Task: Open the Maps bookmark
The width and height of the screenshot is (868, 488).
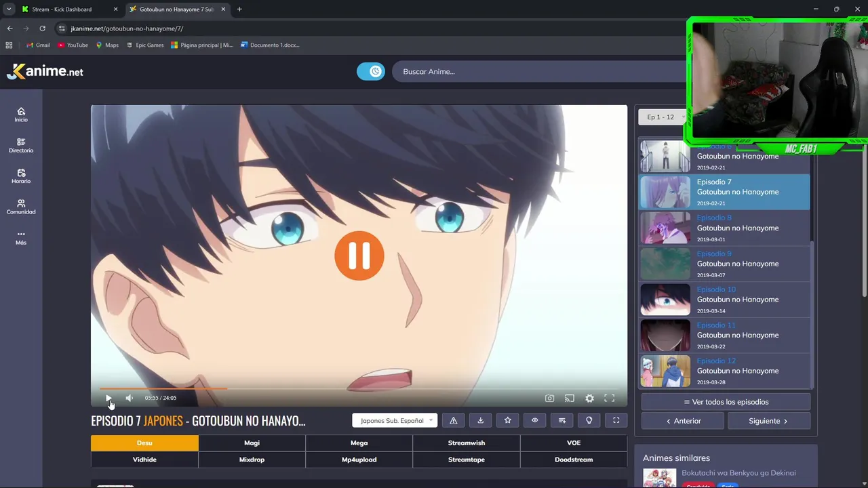Action: pyautogui.click(x=107, y=45)
